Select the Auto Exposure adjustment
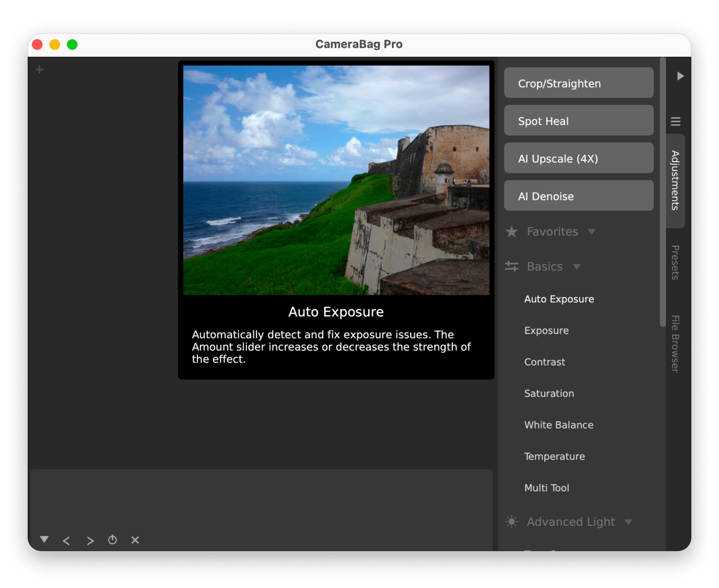Viewport: 719px width, 588px height. [559, 299]
